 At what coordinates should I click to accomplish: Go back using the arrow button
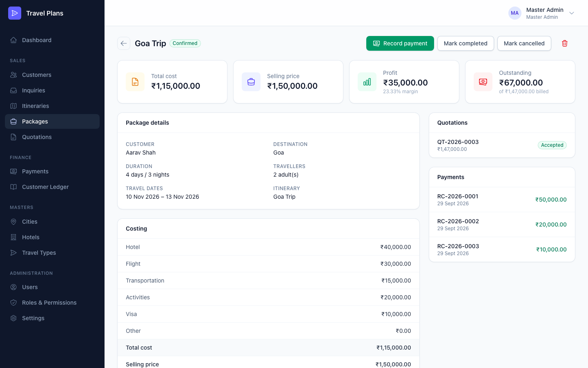[124, 43]
